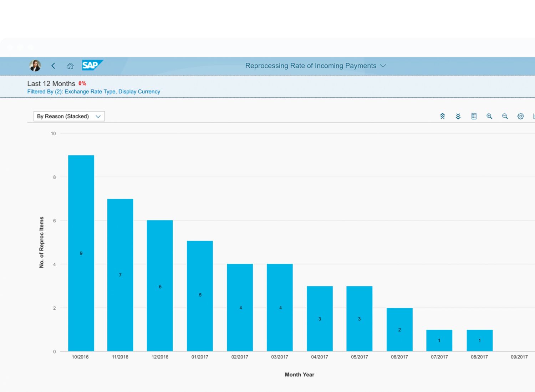The height and width of the screenshot is (392, 535).
Task: Click the drill up double-chevron icon
Action: tap(442, 116)
